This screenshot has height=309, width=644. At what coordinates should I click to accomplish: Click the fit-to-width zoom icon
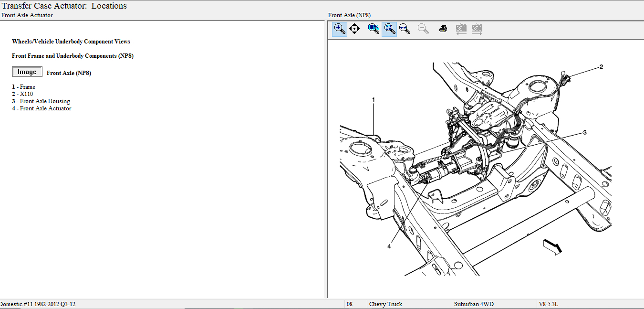[x=405, y=29]
